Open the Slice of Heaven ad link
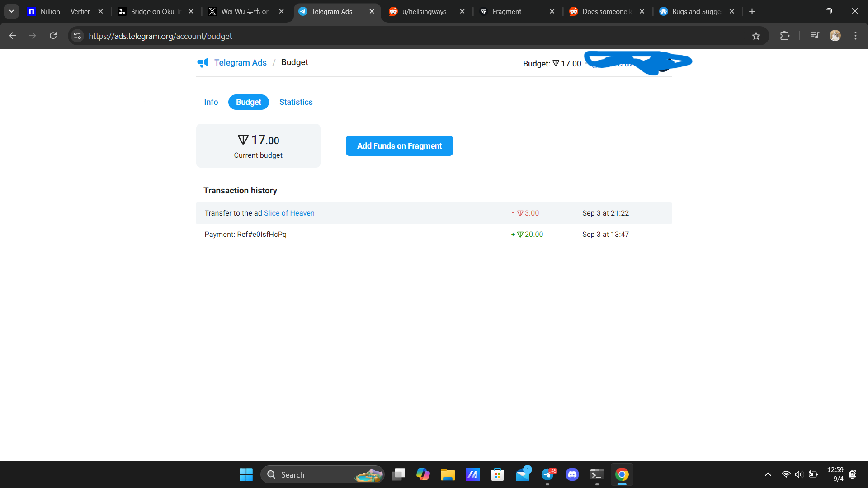Image resolution: width=868 pixels, height=488 pixels. click(x=289, y=213)
